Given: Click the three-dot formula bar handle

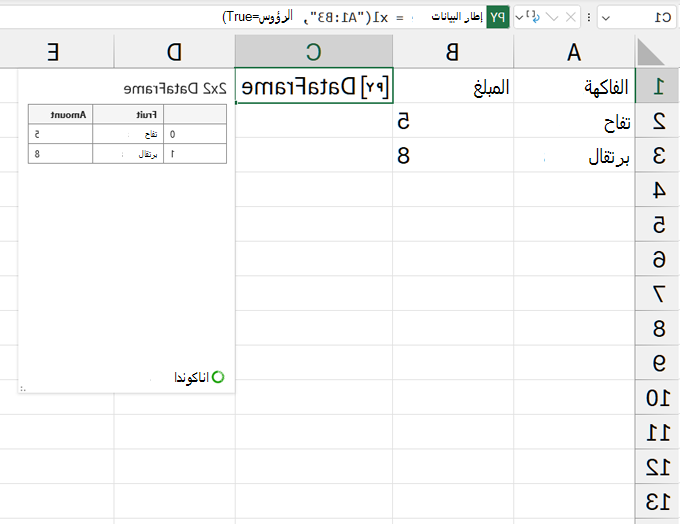Looking at the screenshot, I should click(588, 17).
